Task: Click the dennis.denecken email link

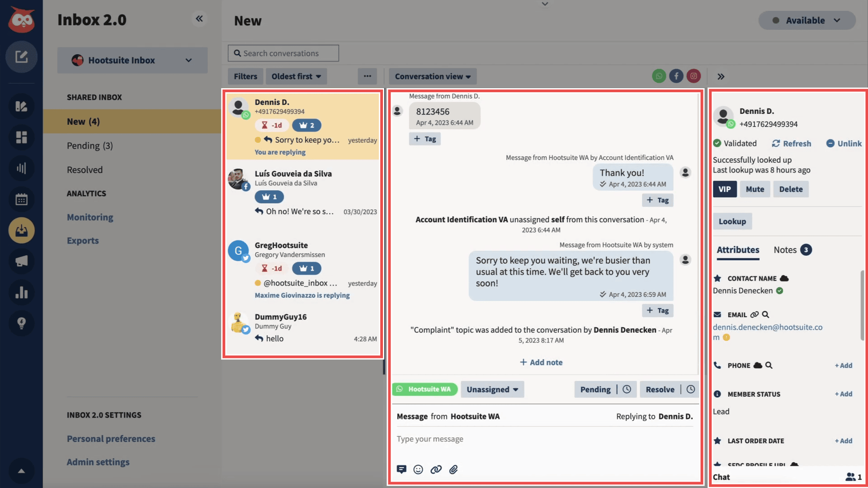Action: click(768, 327)
